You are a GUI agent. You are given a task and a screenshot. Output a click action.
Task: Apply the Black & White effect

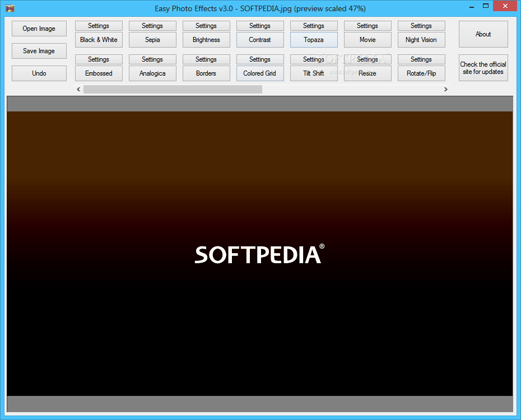coord(99,40)
